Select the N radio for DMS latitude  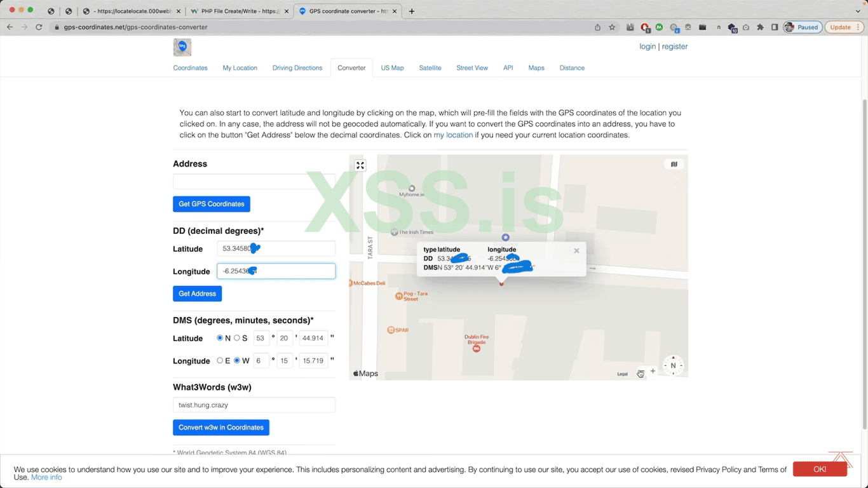(x=220, y=338)
